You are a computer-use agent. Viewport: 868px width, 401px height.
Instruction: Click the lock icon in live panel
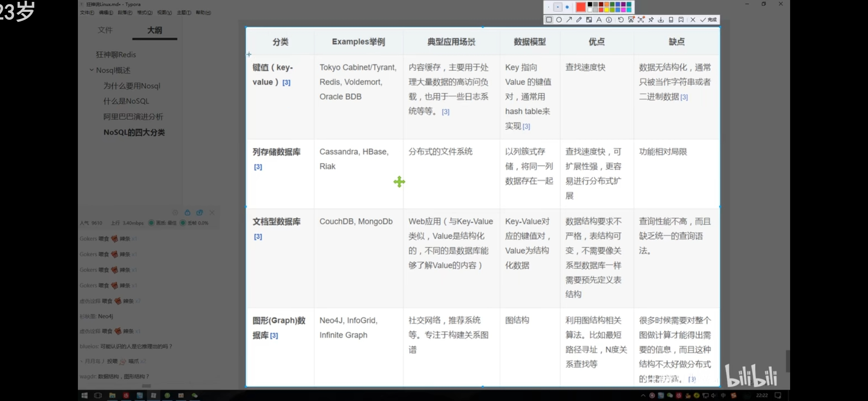(x=187, y=213)
